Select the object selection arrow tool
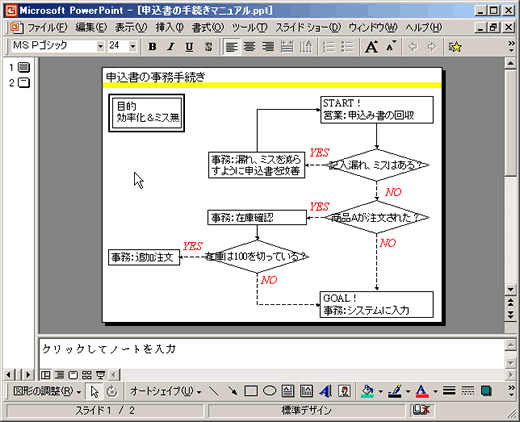The height and width of the screenshot is (422, 520). tap(94, 391)
